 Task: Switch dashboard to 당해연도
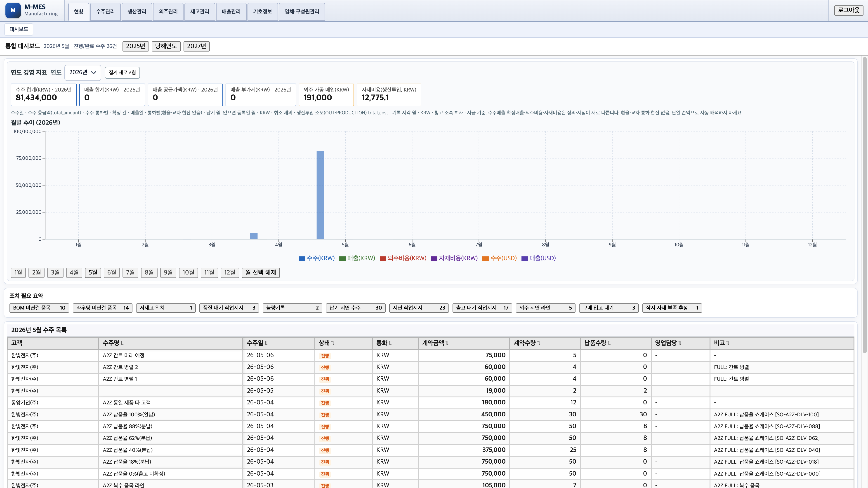coord(166,46)
